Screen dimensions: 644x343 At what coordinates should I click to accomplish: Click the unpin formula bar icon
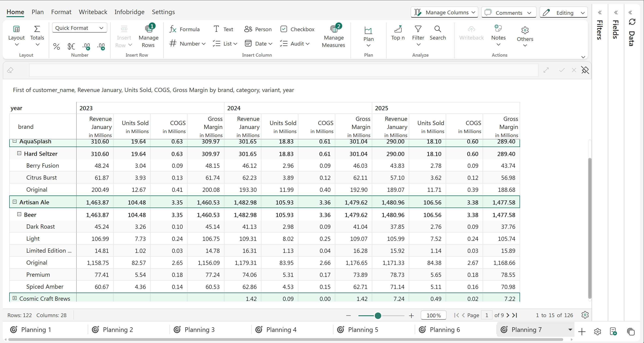point(585,70)
